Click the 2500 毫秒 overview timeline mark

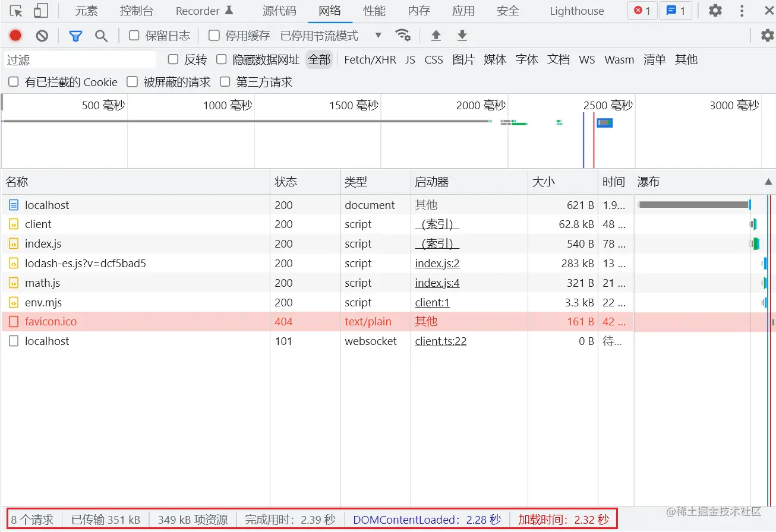tap(608, 106)
